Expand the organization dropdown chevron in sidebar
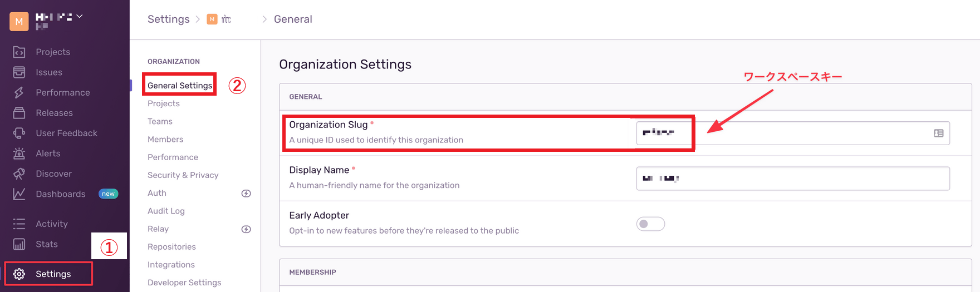 80,16
